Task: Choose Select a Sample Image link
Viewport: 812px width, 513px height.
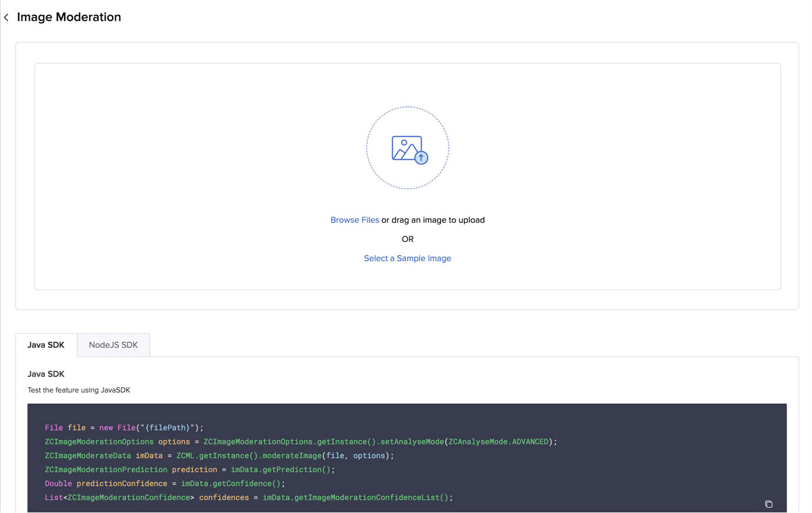Action: click(x=407, y=258)
